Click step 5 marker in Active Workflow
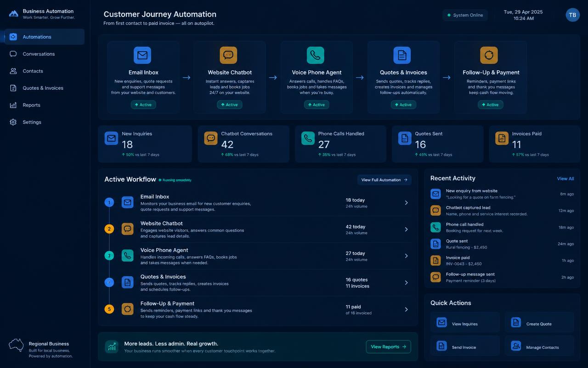 (109, 309)
